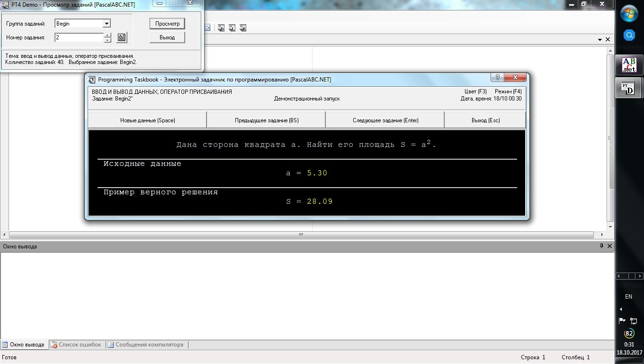
Task: Click the help question-mark button in Taskbook title
Action: click(x=497, y=77)
